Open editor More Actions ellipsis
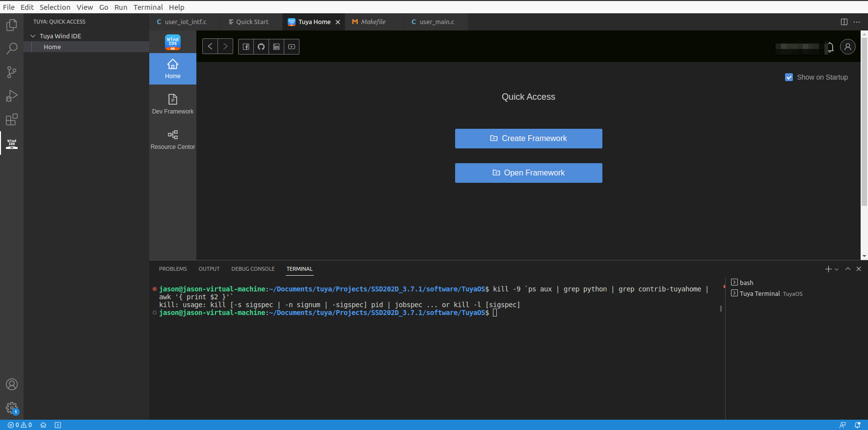868x430 pixels. tap(857, 22)
